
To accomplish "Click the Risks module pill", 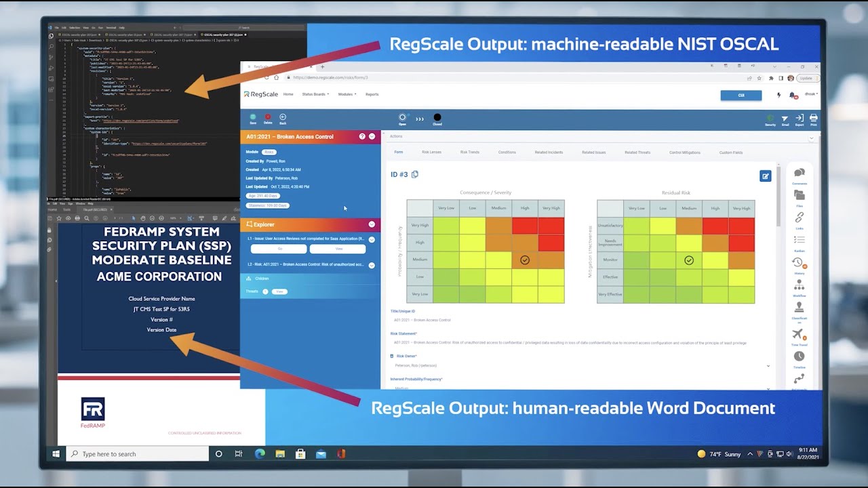I will point(269,152).
